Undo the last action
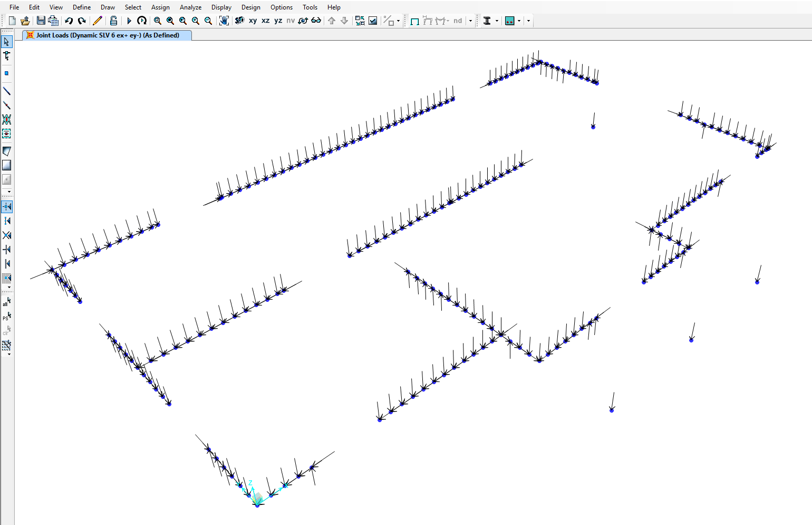This screenshot has height=525, width=812. (69, 21)
